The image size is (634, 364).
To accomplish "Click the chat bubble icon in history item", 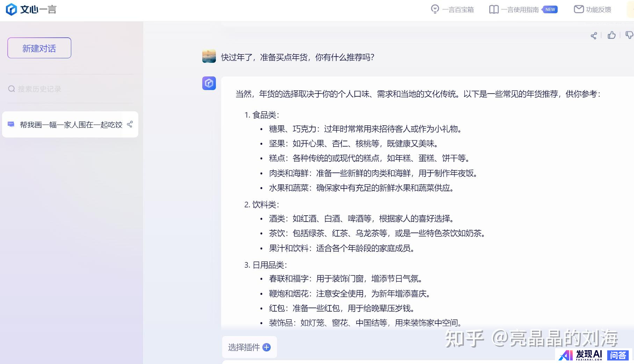I will click(x=11, y=124).
